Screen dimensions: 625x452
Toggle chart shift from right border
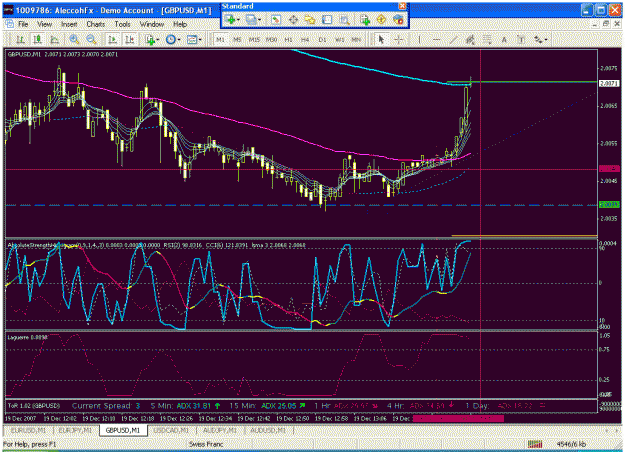130,39
